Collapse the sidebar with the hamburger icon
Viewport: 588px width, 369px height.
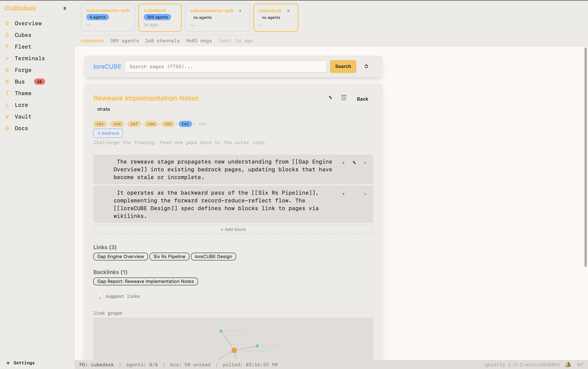pyautogui.click(x=65, y=8)
